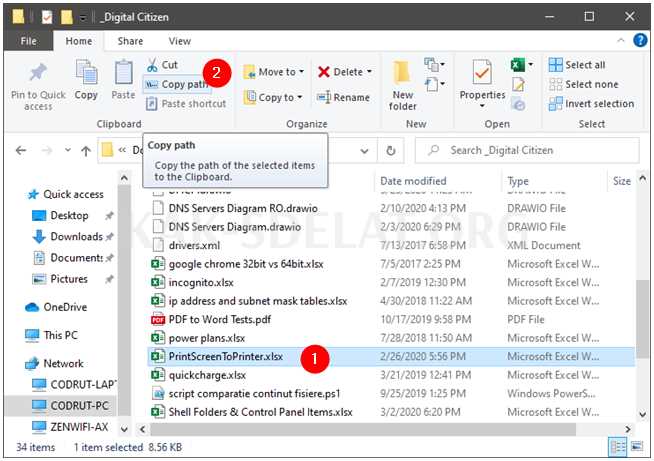Click the Cut scissors command
The height and width of the screenshot is (461, 654).
[x=162, y=65]
